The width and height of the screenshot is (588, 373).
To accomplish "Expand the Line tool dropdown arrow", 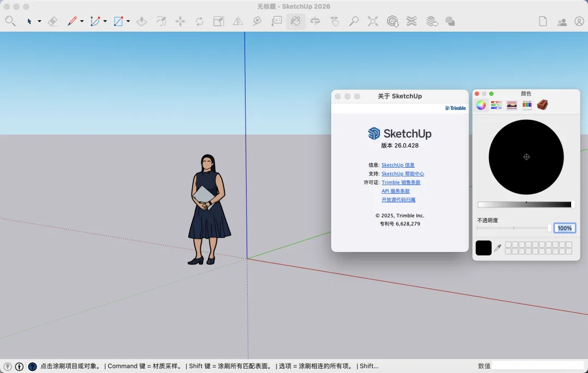I will [x=82, y=22].
